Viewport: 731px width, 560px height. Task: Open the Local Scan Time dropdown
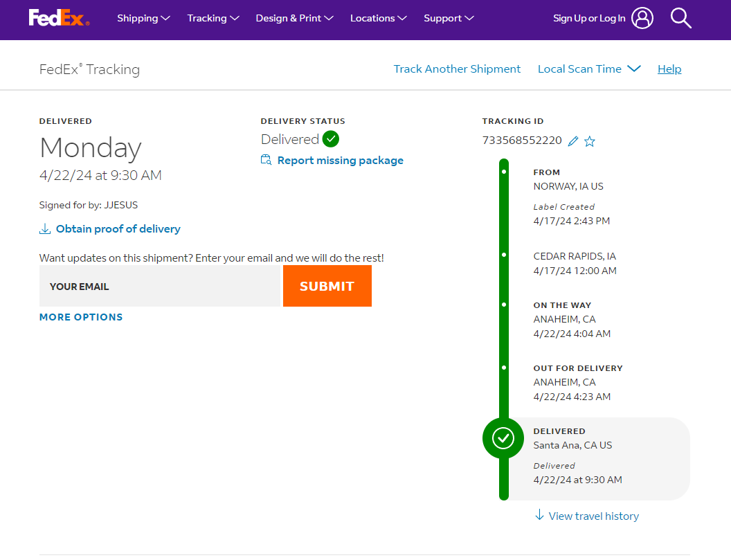point(589,69)
